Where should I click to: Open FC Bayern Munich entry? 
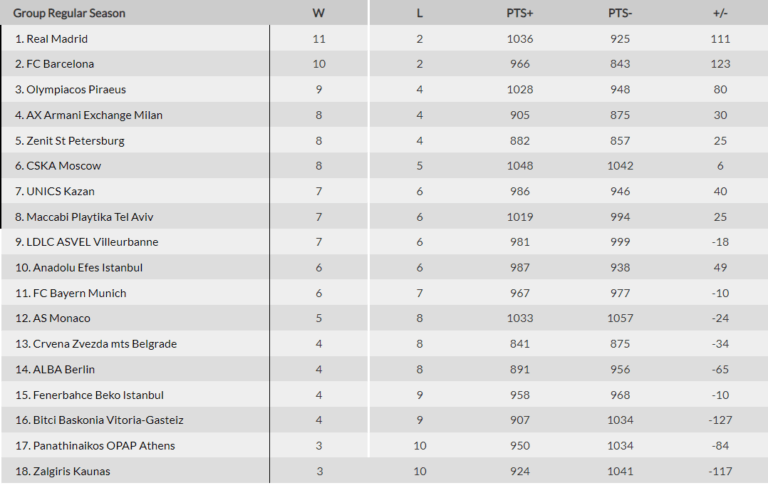tap(77, 293)
